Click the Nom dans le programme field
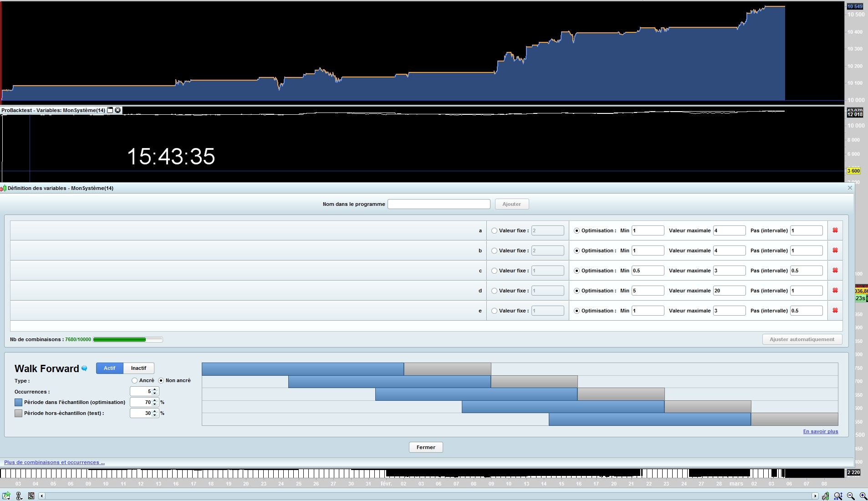 (x=439, y=204)
